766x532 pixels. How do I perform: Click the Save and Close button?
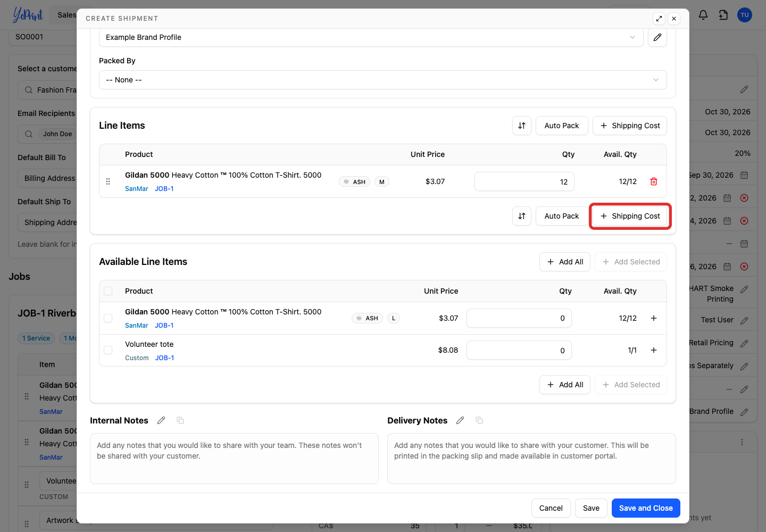pos(646,508)
